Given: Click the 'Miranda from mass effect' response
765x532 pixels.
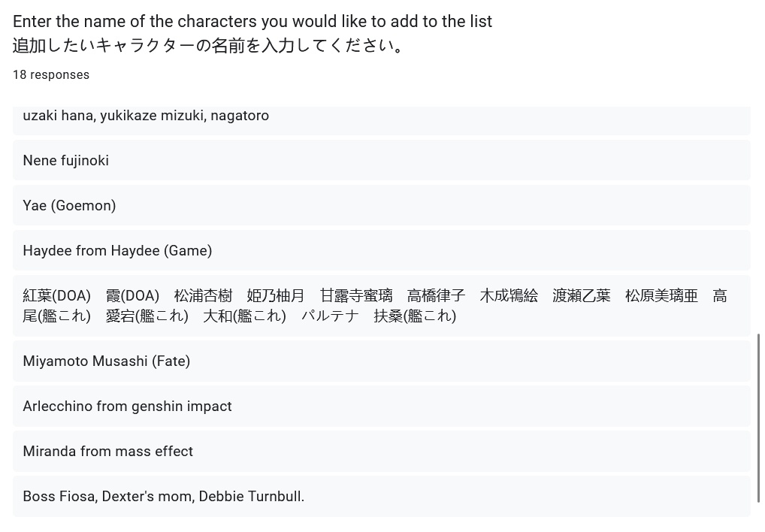Looking at the screenshot, I should (107, 452).
